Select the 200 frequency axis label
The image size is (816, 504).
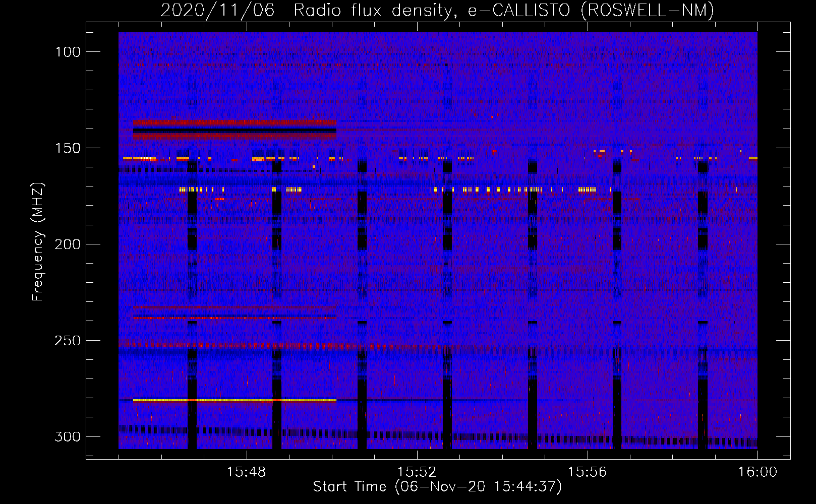(68, 244)
